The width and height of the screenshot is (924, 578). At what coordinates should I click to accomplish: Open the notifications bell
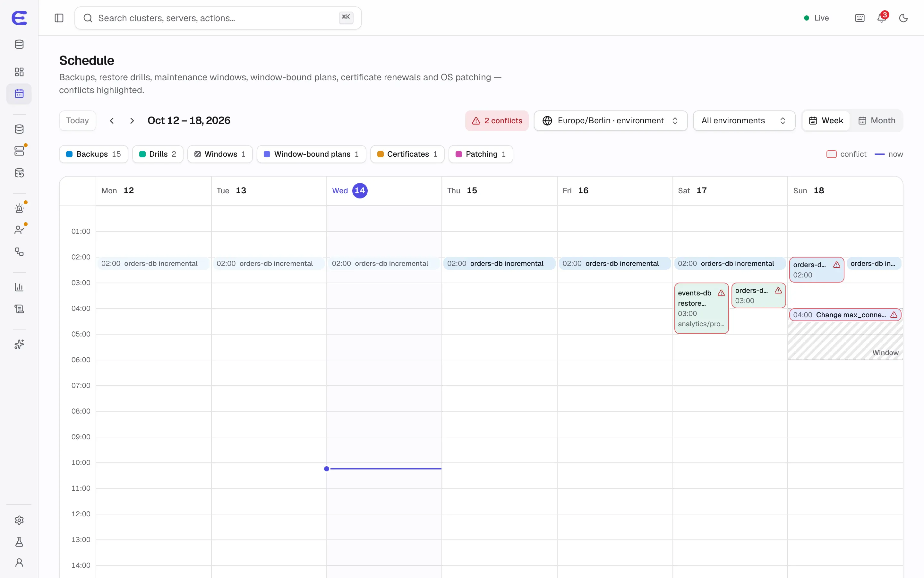click(x=882, y=18)
